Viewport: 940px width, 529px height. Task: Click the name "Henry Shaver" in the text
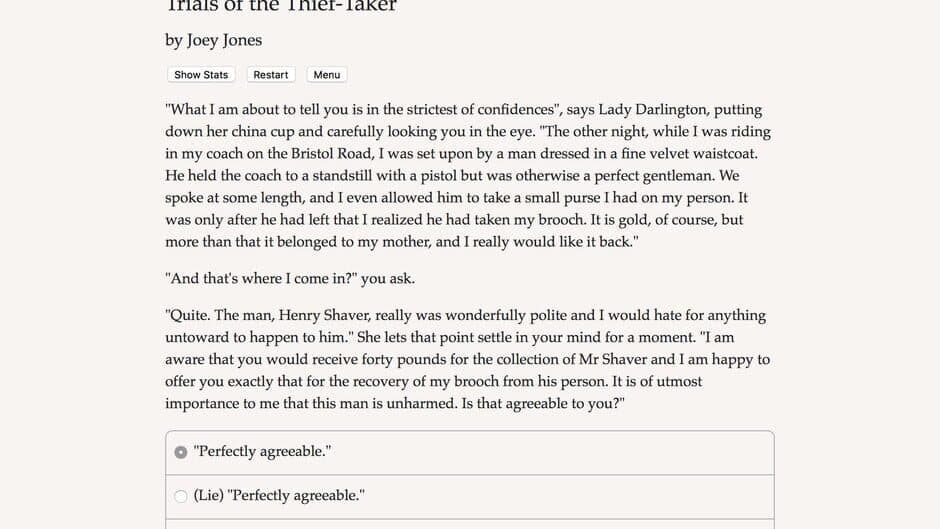click(x=296, y=315)
